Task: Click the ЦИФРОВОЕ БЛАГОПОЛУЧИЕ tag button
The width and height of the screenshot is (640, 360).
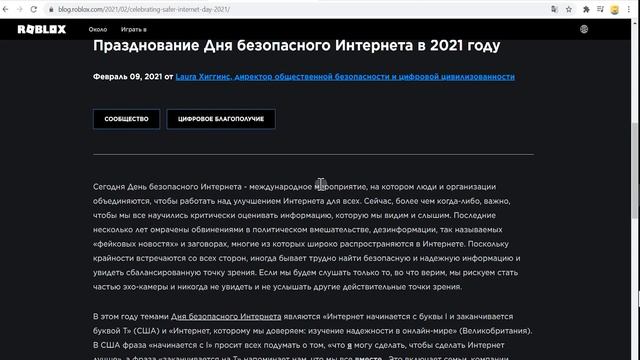Action: click(x=221, y=119)
